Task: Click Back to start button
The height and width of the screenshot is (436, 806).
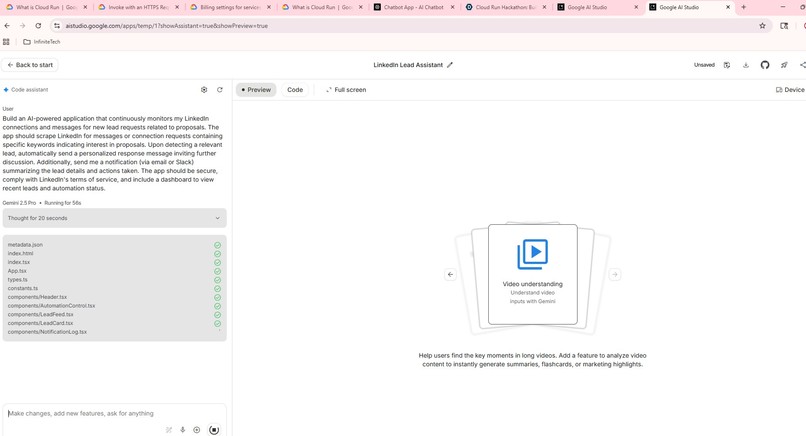Action: (30, 65)
